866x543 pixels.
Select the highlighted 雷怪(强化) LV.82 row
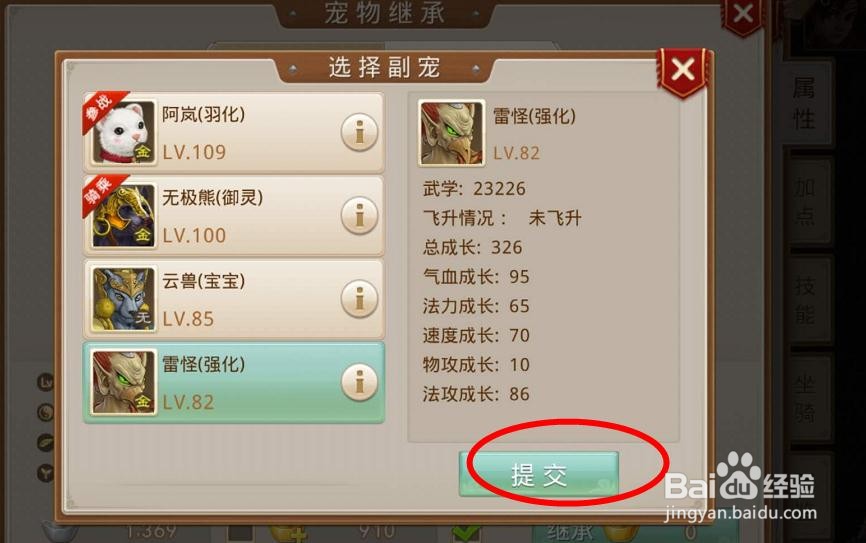tap(234, 382)
